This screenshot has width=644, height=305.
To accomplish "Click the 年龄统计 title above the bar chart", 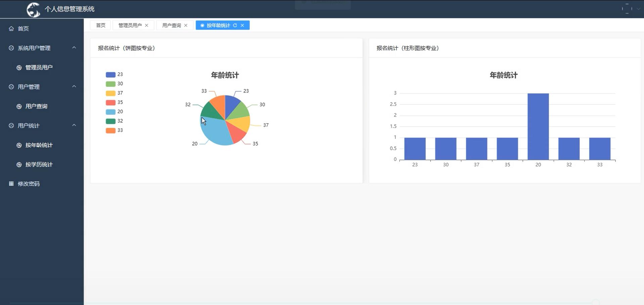I will 503,75.
